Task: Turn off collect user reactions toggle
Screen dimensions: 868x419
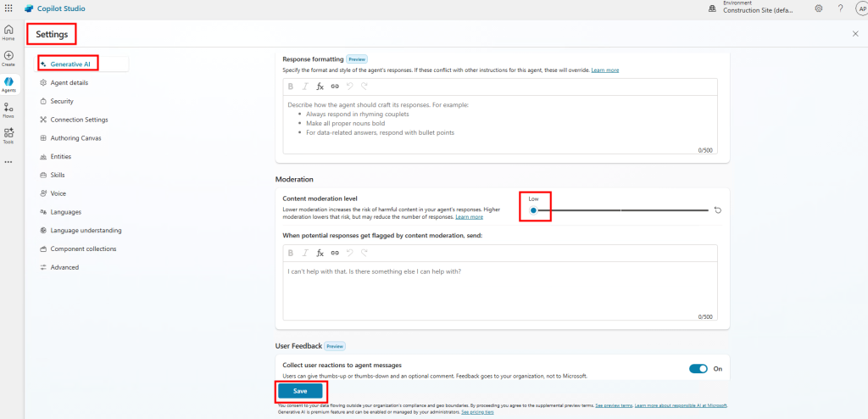Action: click(698, 369)
